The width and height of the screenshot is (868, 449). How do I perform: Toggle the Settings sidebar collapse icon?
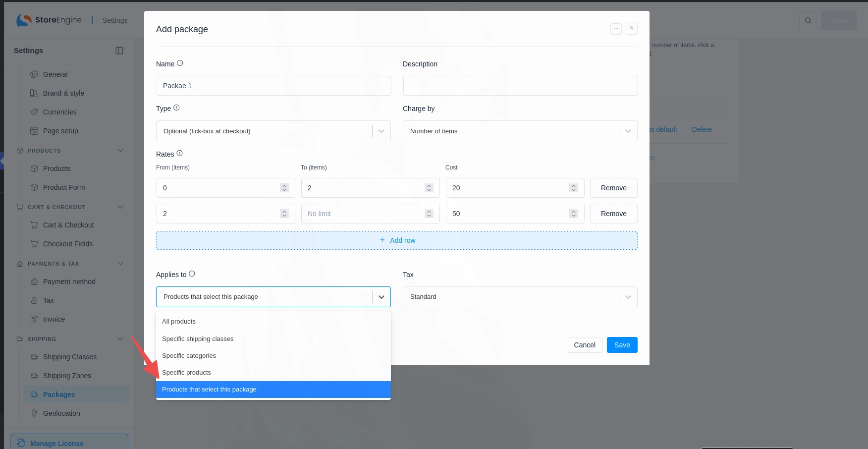tap(119, 51)
